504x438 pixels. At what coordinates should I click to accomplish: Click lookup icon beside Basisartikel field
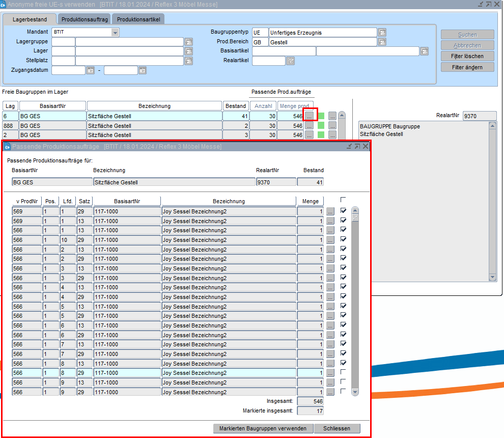coord(424,51)
